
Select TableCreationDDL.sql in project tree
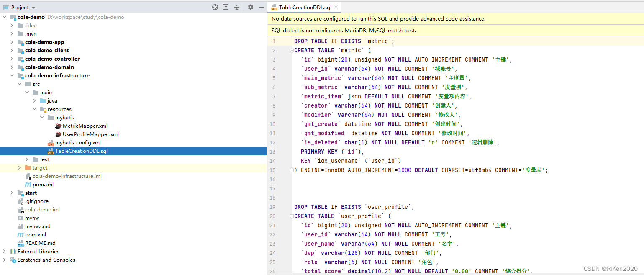click(x=81, y=151)
